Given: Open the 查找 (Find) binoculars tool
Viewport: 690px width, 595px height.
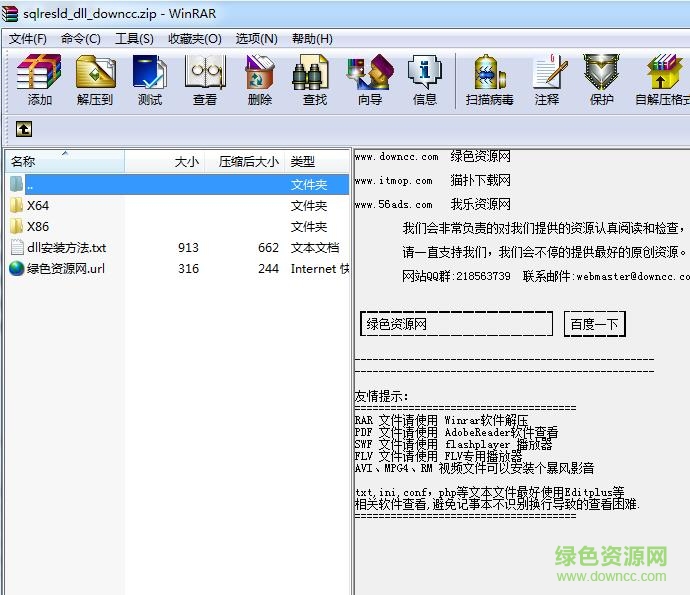Looking at the screenshot, I should [x=315, y=80].
